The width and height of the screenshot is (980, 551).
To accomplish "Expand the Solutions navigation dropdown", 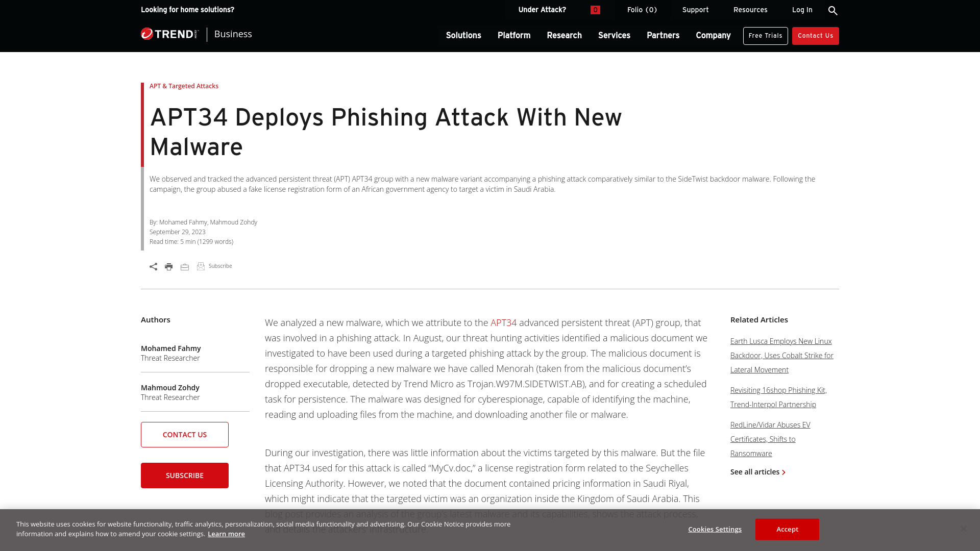I will click(x=463, y=36).
